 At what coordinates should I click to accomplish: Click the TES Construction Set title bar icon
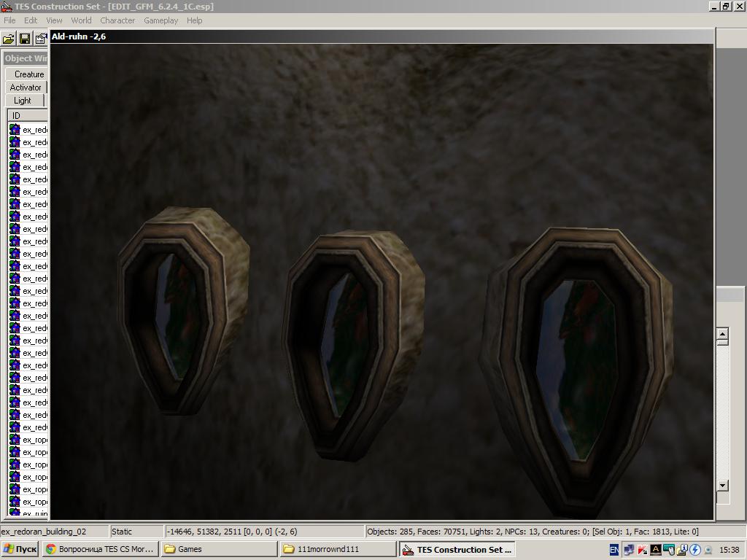[7, 6]
